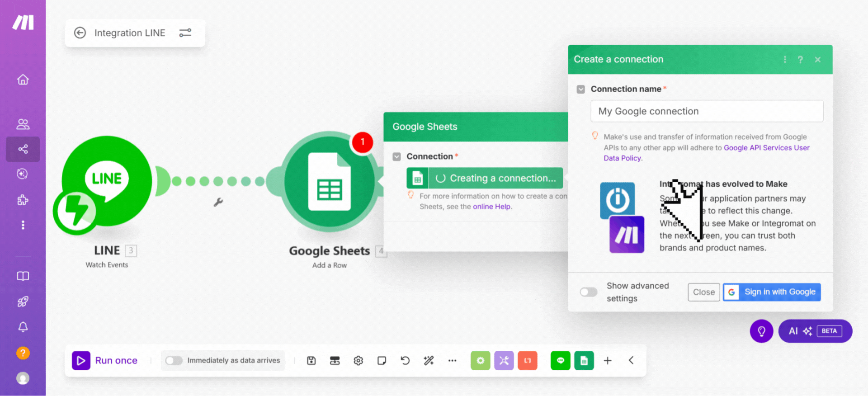Image resolution: width=868 pixels, height=396 pixels.
Task: Click the green Flow control gear tool
Action: (481, 360)
